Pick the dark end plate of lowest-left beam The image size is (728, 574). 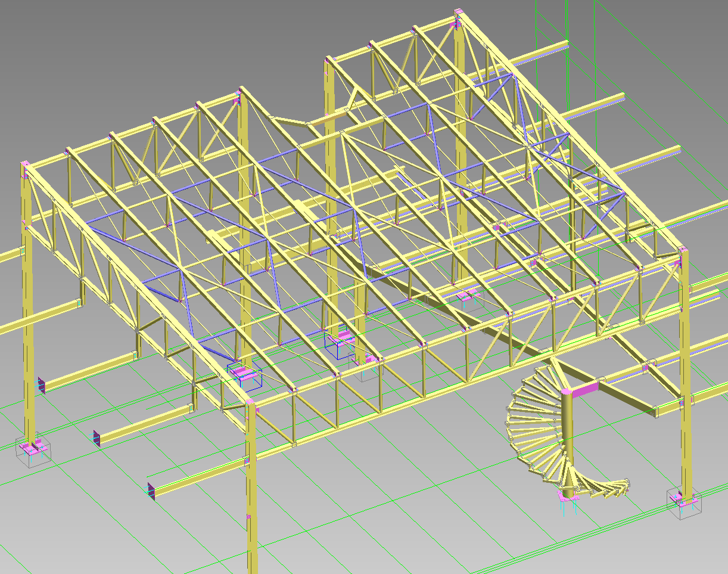pyautogui.click(x=151, y=491)
